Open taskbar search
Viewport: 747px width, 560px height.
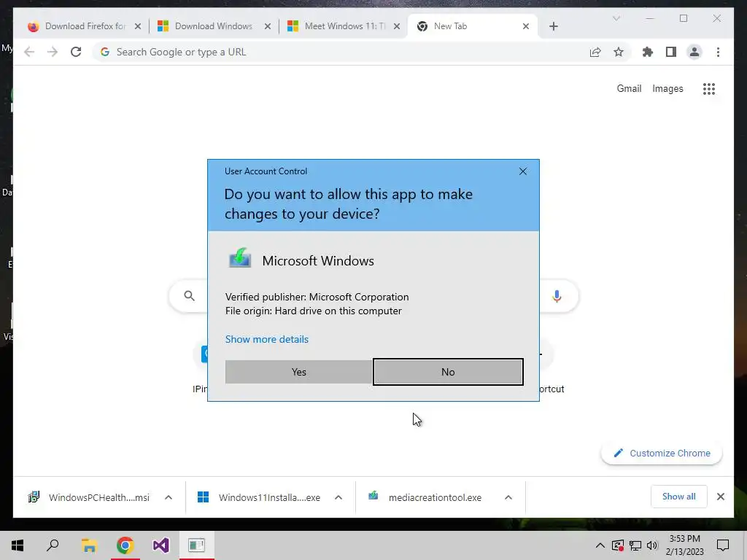tap(53, 545)
